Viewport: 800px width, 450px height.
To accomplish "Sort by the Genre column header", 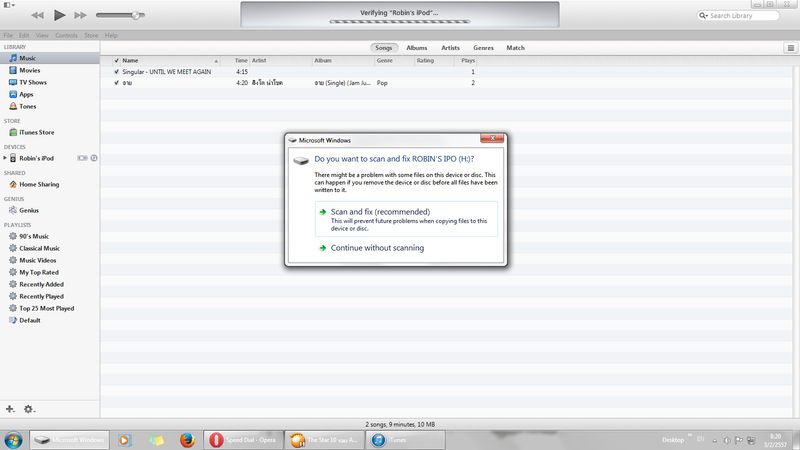I will pyautogui.click(x=394, y=60).
